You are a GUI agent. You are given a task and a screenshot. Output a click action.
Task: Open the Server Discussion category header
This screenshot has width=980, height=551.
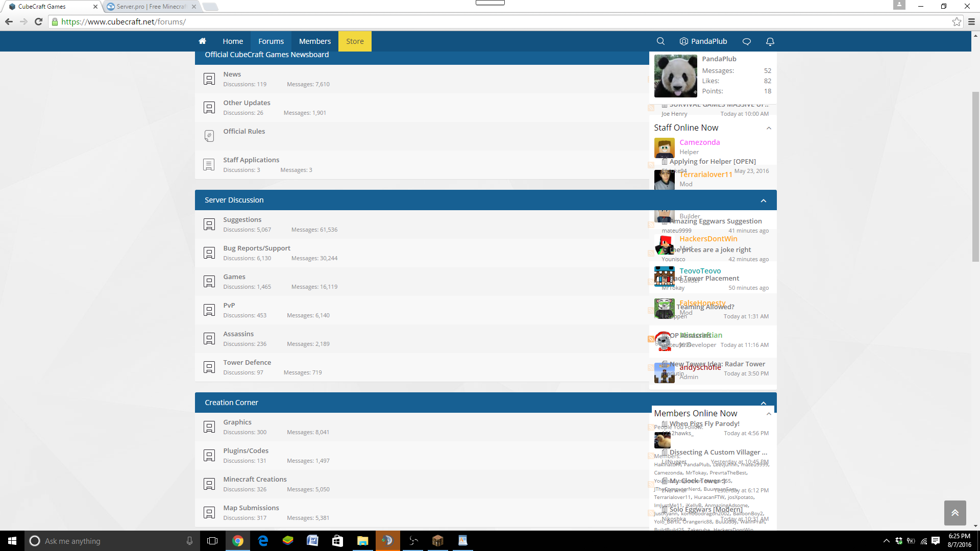234,200
